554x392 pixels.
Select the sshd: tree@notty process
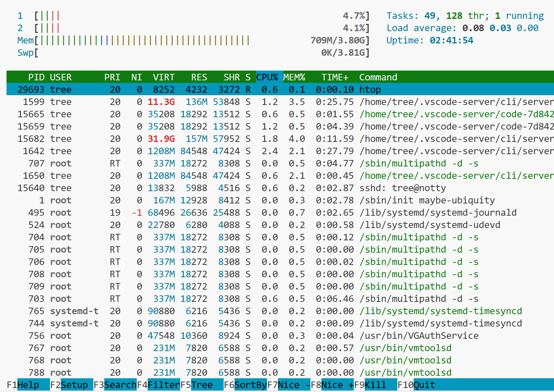280,188
